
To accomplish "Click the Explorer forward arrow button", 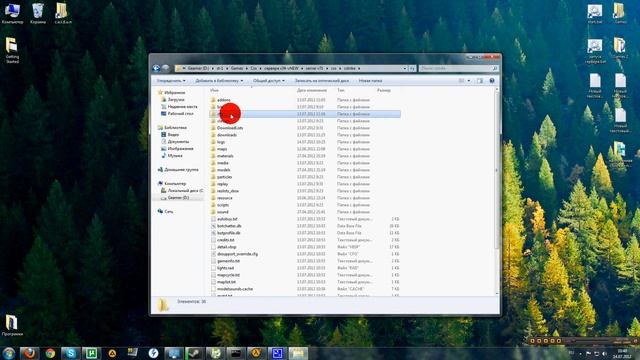I will point(166,68).
